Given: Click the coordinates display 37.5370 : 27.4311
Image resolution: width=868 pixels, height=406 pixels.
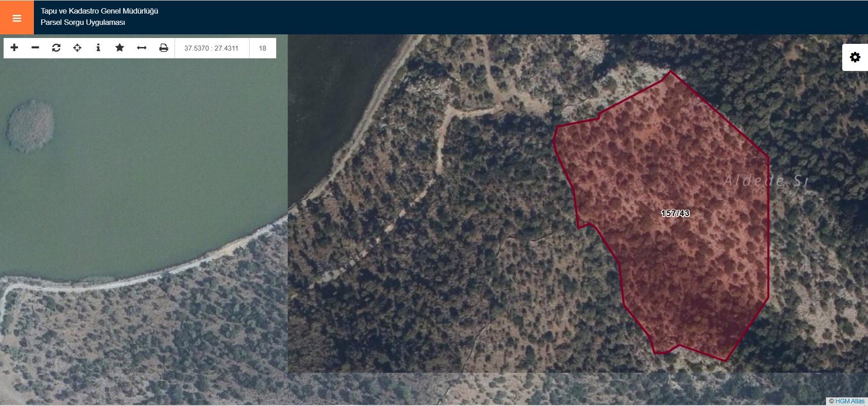Looking at the screenshot, I should point(211,48).
